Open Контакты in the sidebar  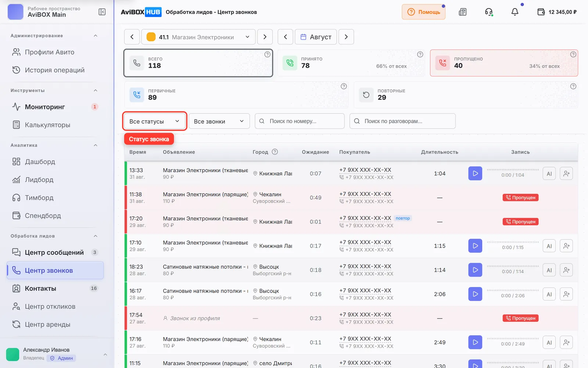tap(55, 289)
